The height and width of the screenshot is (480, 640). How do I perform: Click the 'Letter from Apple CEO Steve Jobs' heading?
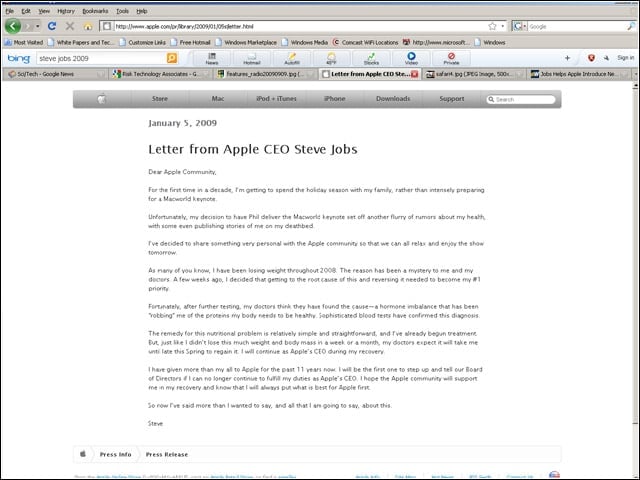[253, 149]
